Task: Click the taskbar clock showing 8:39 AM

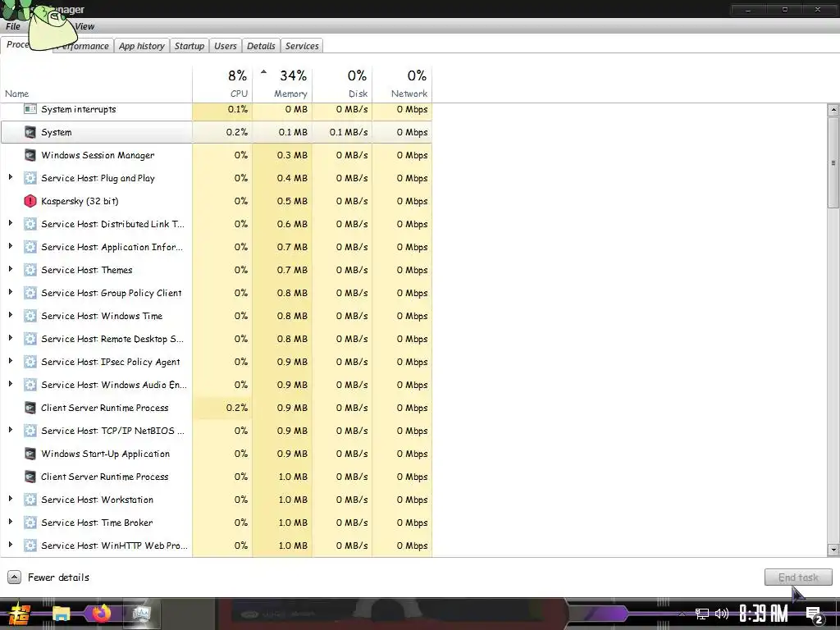Action: pos(764,614)
